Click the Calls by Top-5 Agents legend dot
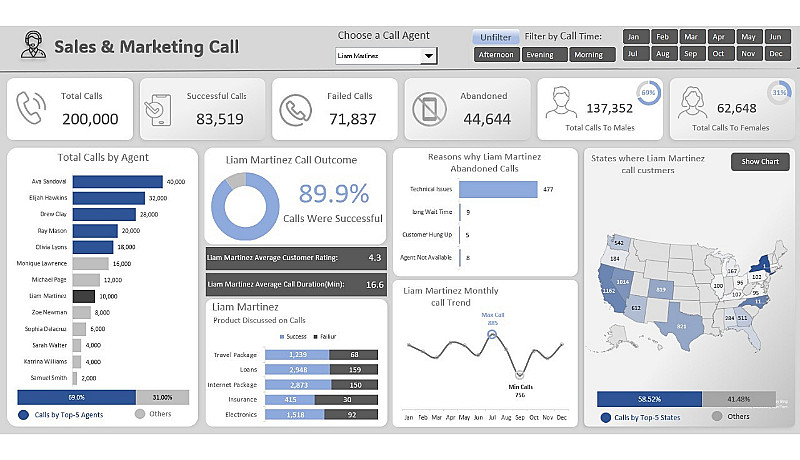 pyautogui.click(x=23, y=415)
